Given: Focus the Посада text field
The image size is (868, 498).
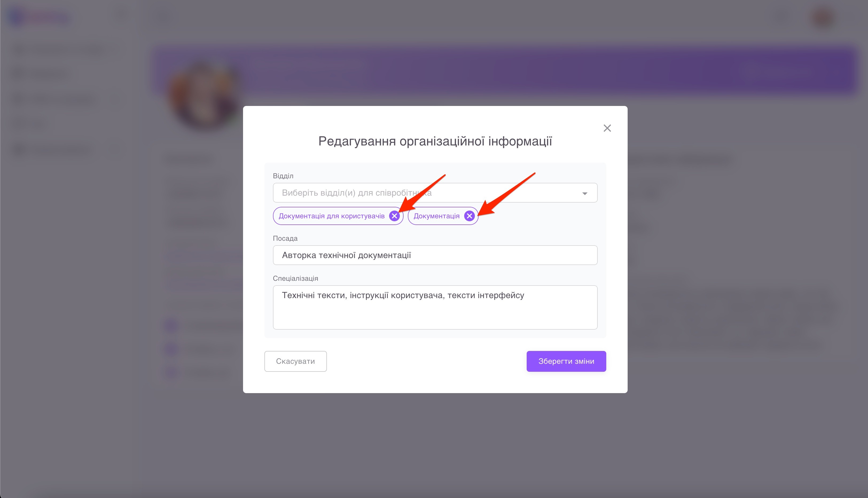Looking at the screenshot, I should tap(435, 255).
